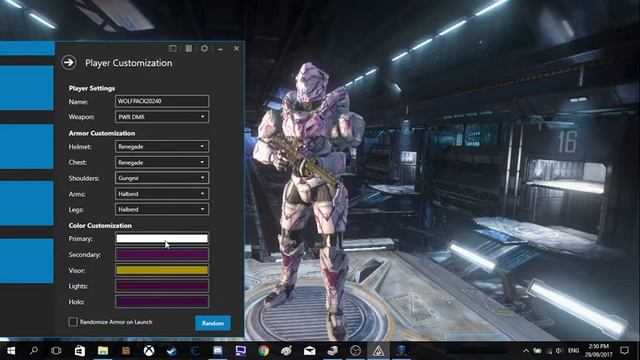Open launcher settings gear icon

[x=204, y=49]
